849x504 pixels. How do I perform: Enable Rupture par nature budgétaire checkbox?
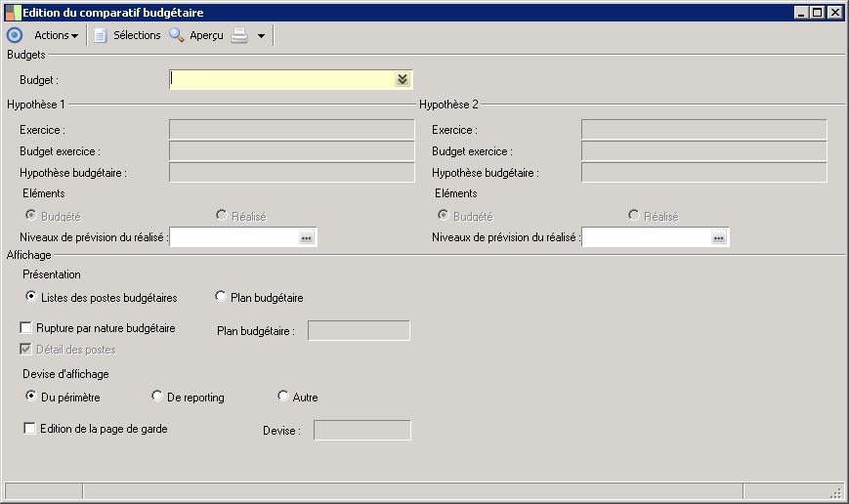click(x=25, y=327)
